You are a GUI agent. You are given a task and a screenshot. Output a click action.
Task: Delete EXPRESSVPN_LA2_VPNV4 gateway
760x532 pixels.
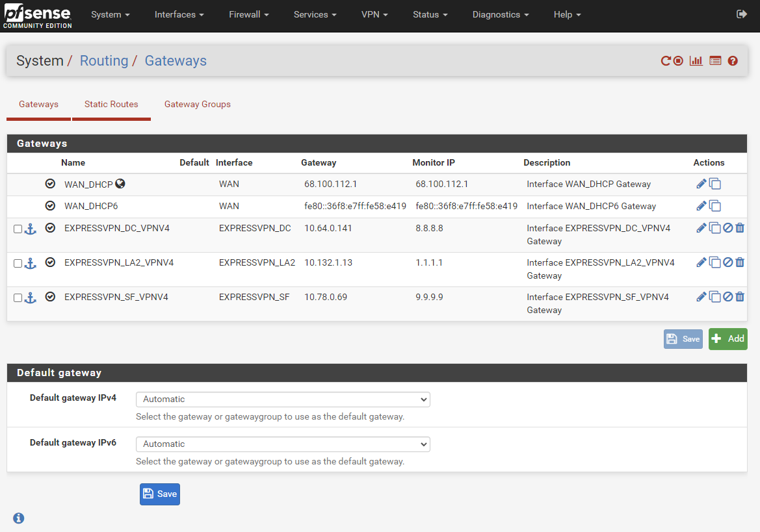pyautogui.click(x=740, y=262)
